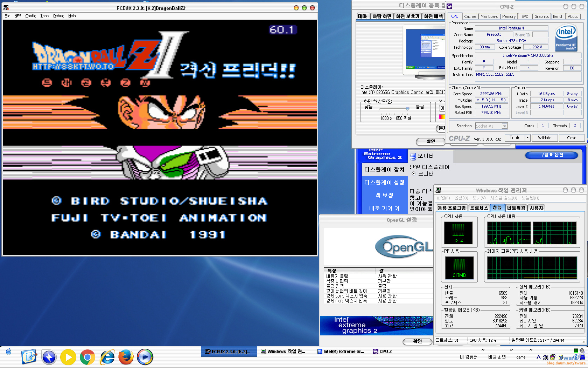Viewport: 588px width, 368px height.
Task: Open the 응용 프로그램 tab in Task Manager
Action: coord(452,208)
